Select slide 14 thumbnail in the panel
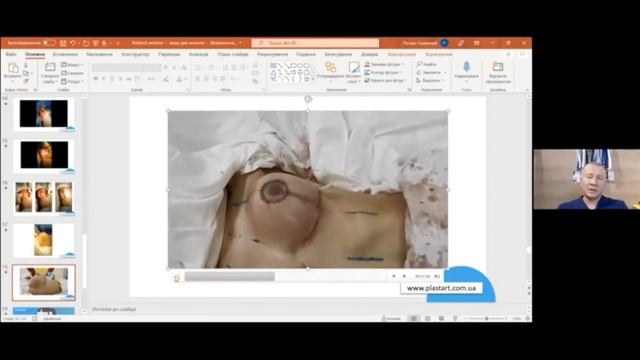 click(44, 114)
